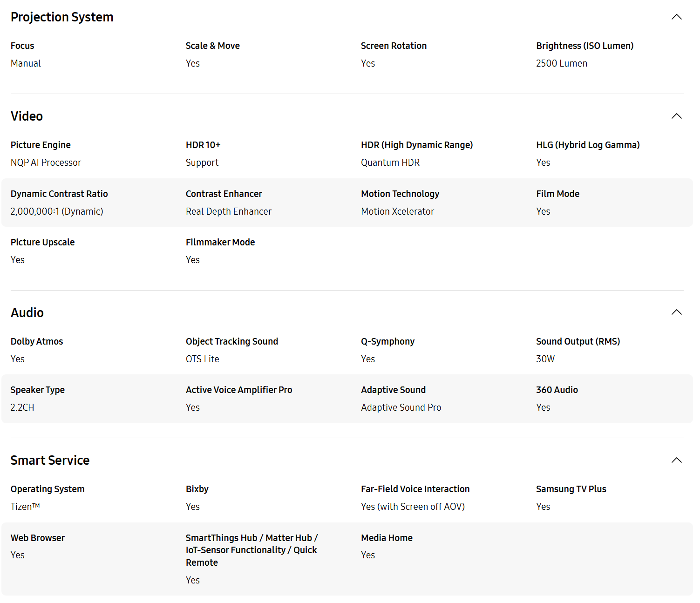Collapse the Video section chevron arrow
This screenshot has height=603, width=700.
click(x=676, y=116)
